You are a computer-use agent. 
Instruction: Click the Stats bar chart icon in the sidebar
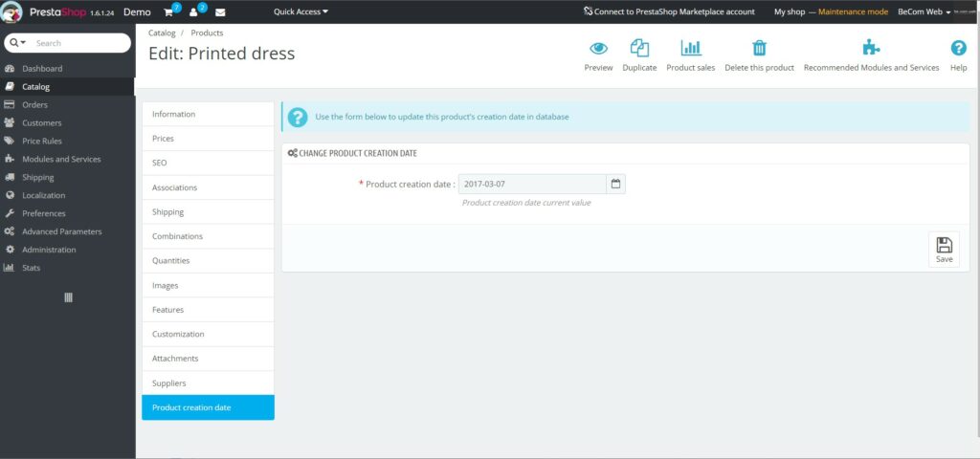(10, 268)
